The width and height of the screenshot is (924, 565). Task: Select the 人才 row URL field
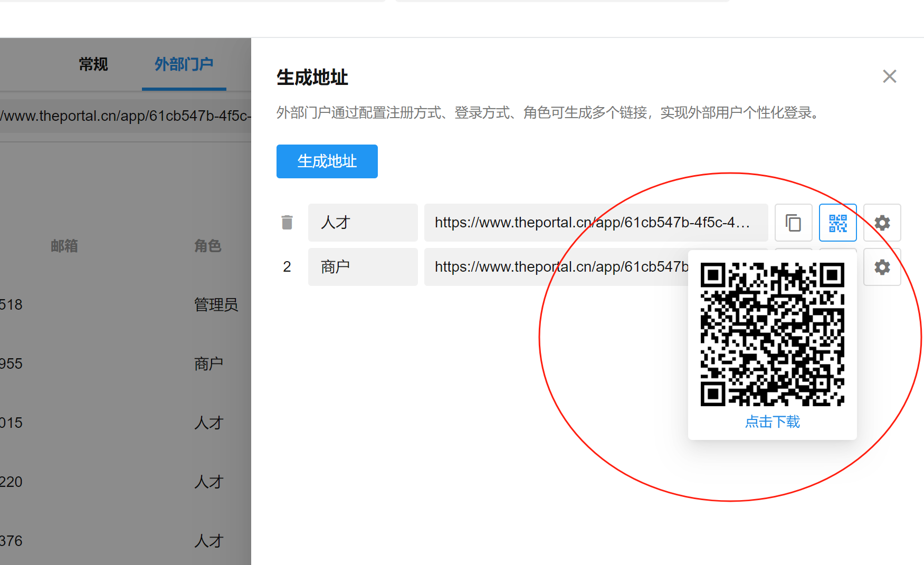596,223
